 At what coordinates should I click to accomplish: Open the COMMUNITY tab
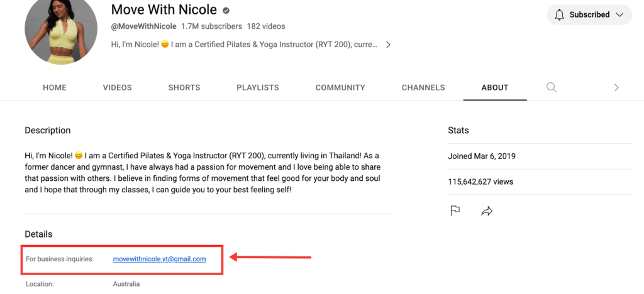[x=340, y=88]
